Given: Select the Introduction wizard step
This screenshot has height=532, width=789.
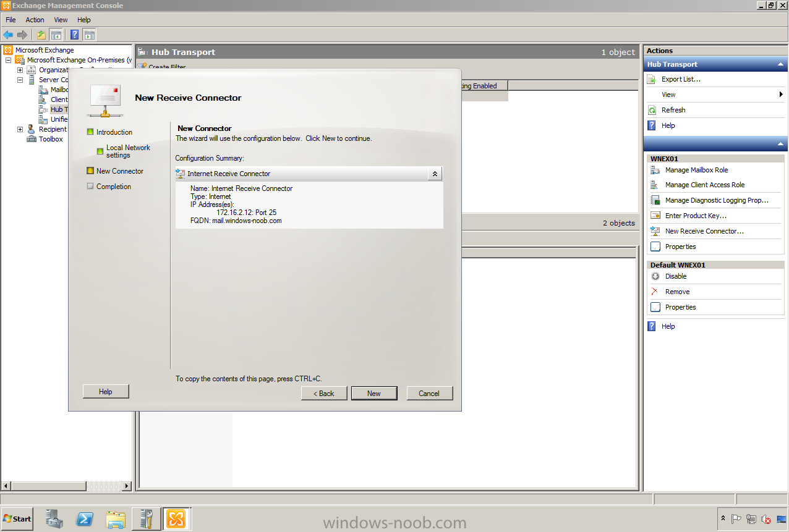Looking at the screenshot, I should 114,132.
